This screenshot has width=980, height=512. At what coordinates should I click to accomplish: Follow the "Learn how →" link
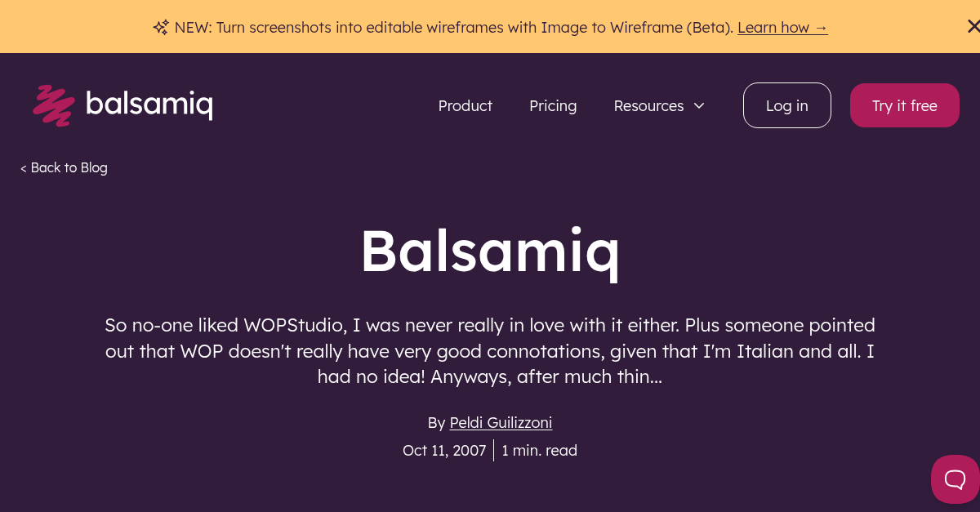point(782,27)
